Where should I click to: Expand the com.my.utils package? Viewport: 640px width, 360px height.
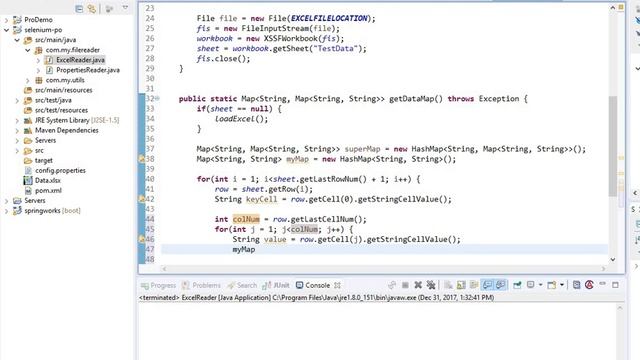coord(28,80)
